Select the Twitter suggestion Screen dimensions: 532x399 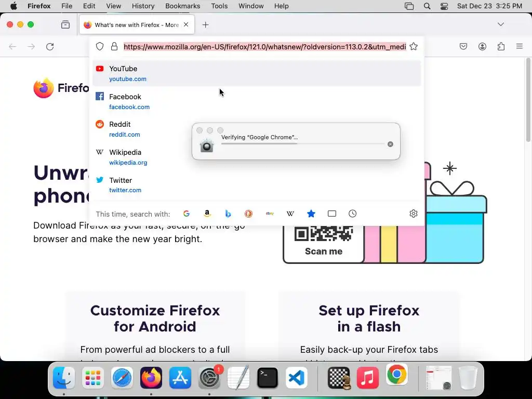tap(257, 185)
